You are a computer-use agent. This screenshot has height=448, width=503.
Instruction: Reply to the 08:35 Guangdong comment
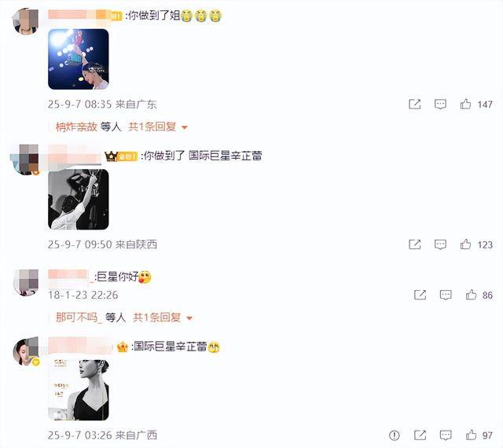[440, 104]
